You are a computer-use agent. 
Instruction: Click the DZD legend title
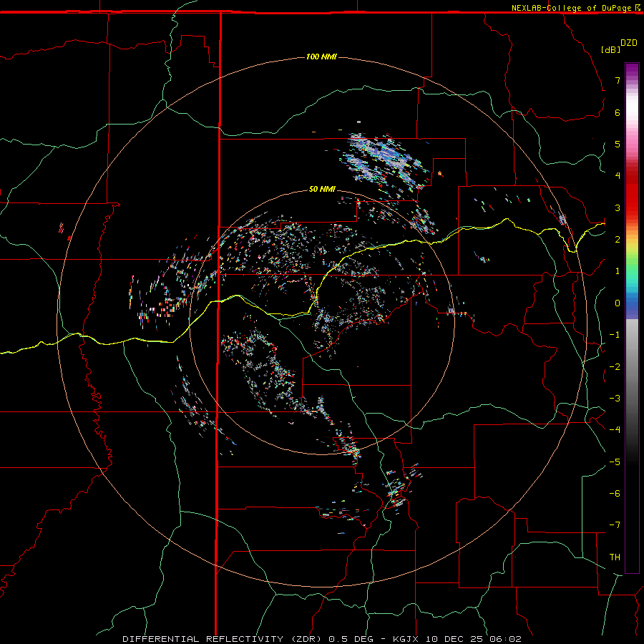coord(629,43)
